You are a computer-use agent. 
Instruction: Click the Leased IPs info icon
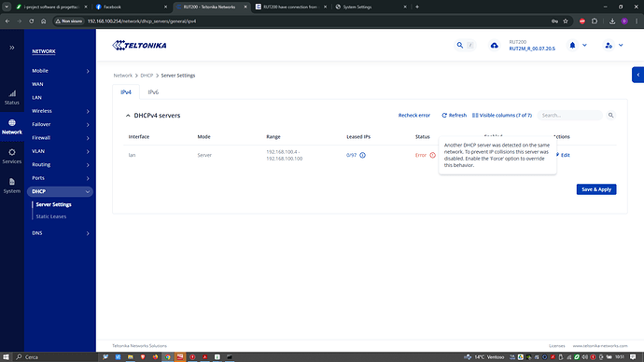pos(363,155)
